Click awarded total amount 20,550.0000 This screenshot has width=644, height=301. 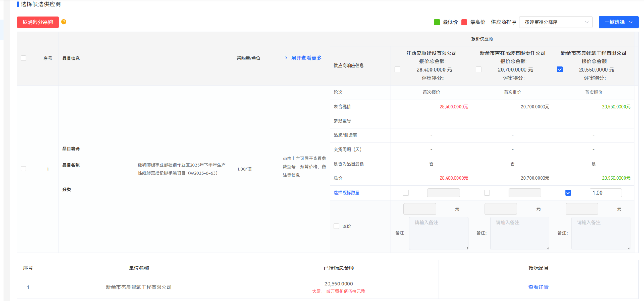339,284
